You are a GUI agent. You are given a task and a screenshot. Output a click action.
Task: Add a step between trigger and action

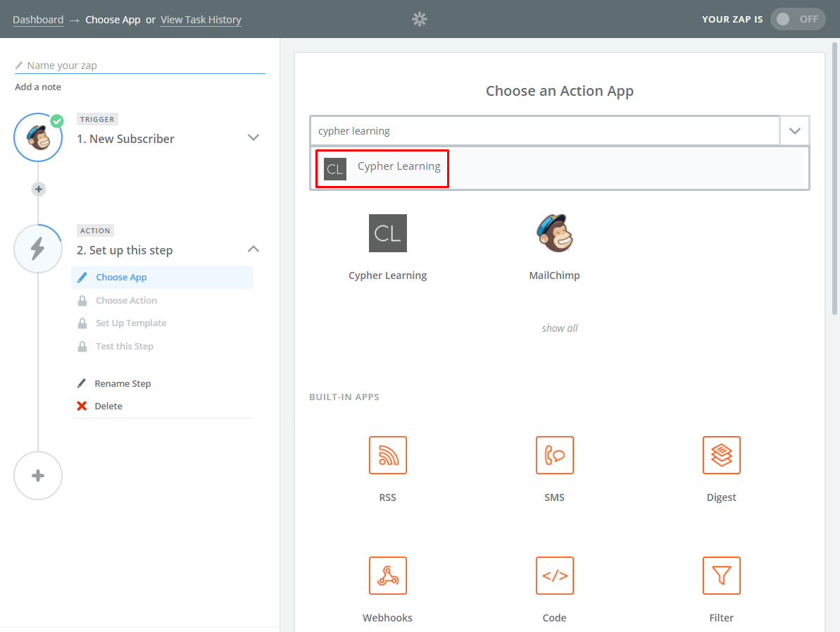(39, 190)
